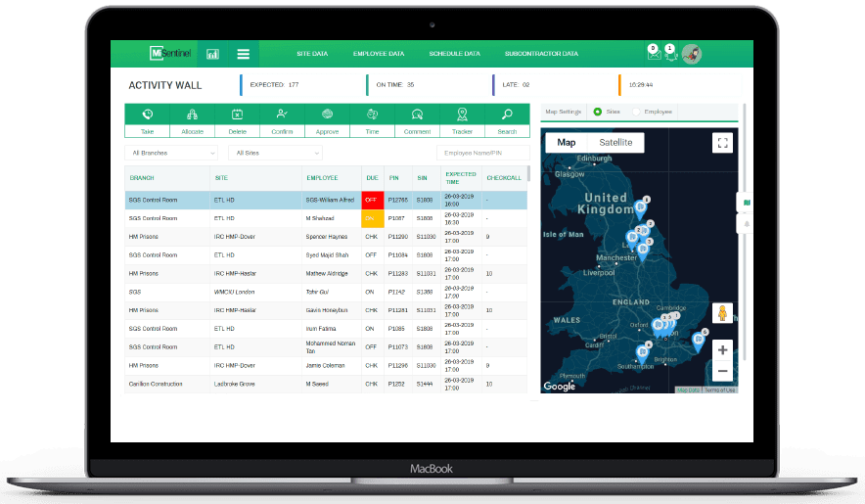Select the Sites radio option
Viewport: 865px width, 504px height.
(598, 112)
